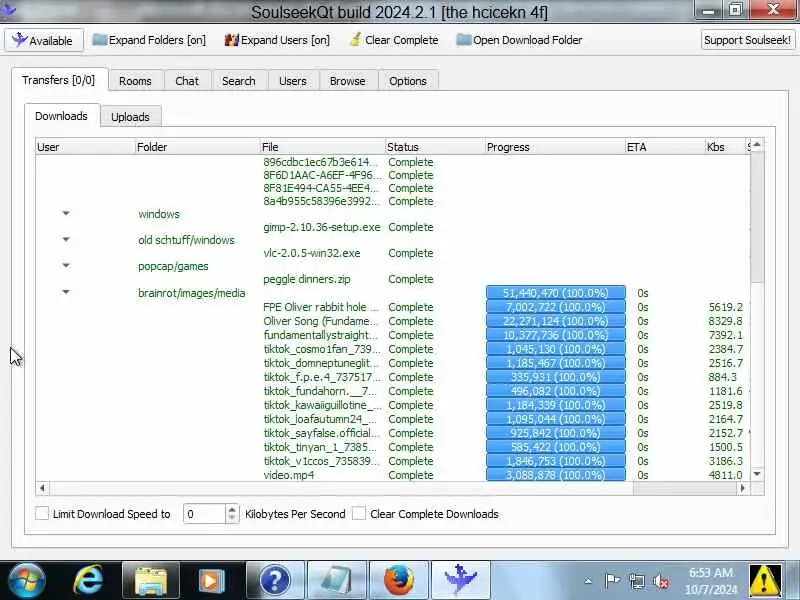The height and width of the screenshot is (600, 800).
Task: Launch Internet Explorer from the taskbar
Action: 88,580
